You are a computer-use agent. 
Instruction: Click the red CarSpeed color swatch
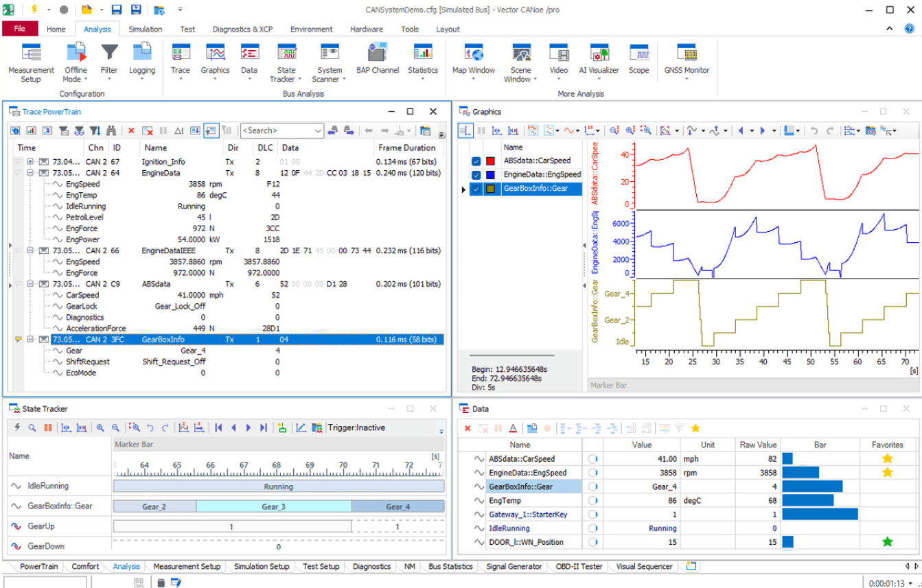click(490, 161)
